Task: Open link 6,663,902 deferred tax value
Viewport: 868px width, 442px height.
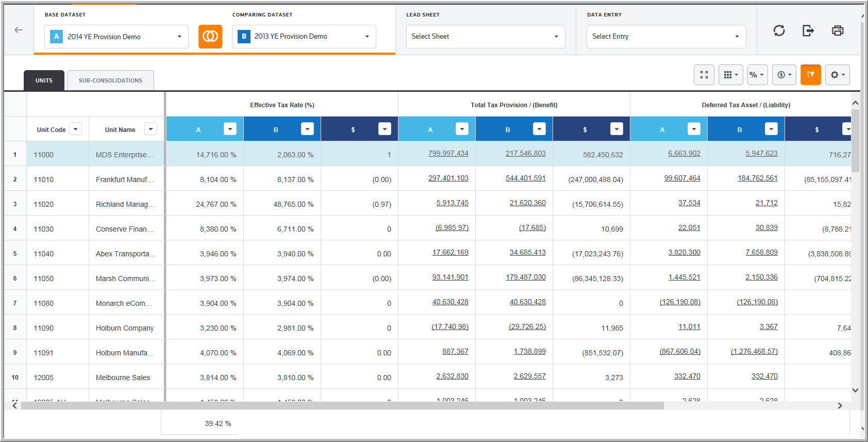Action: click(684, 154)
